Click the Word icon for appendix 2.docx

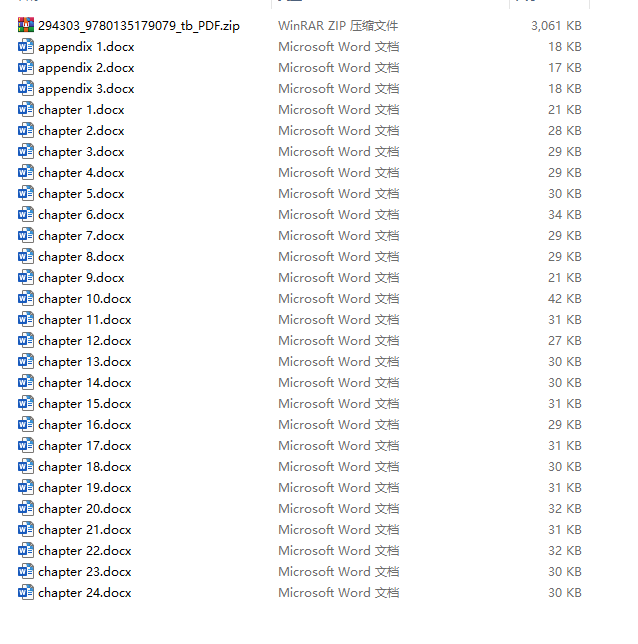(x=26, y=67)
